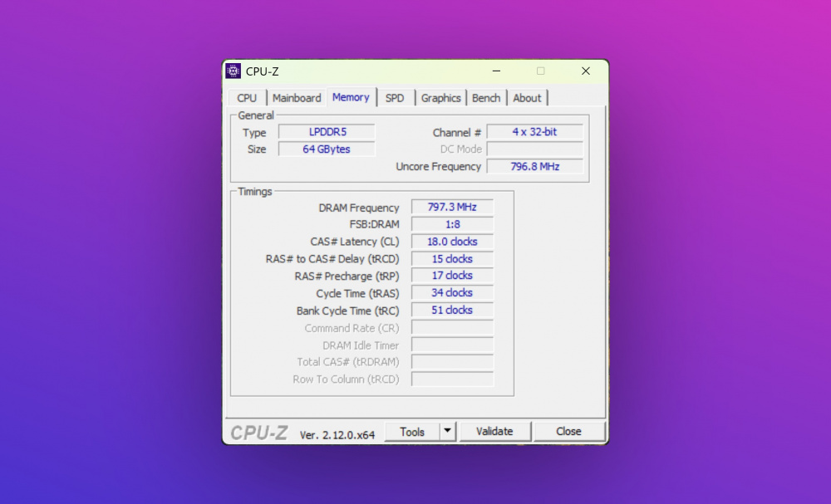Select the CAS# Latency value box
831x504 pixels.
[x=452, y=242]
